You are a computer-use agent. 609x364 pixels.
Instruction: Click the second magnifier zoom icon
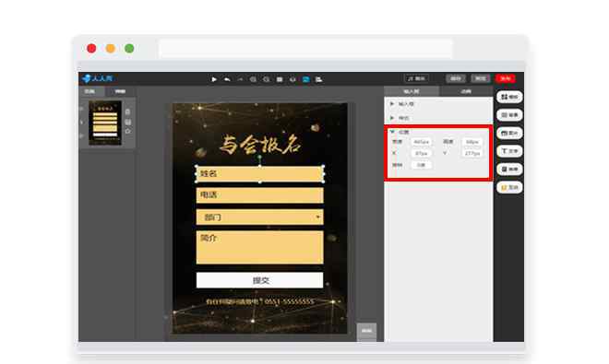[x=267, y=79]
